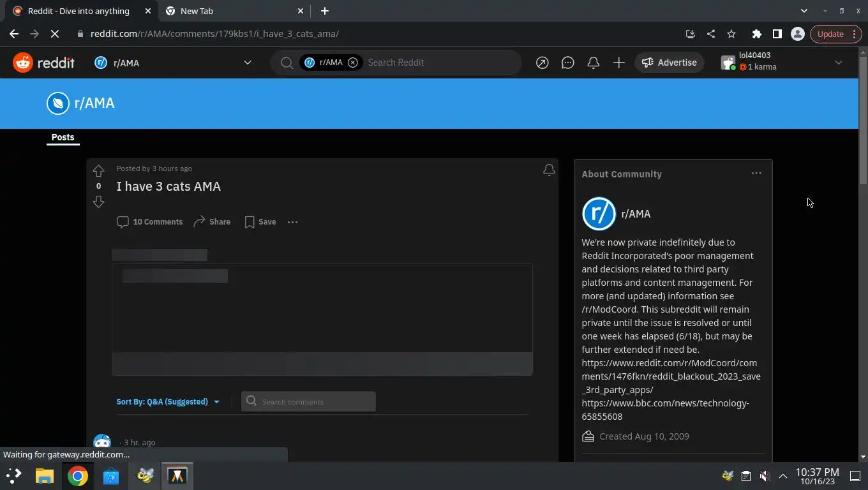
Task: Click the Search comments field
Action: tap(308, 401)
